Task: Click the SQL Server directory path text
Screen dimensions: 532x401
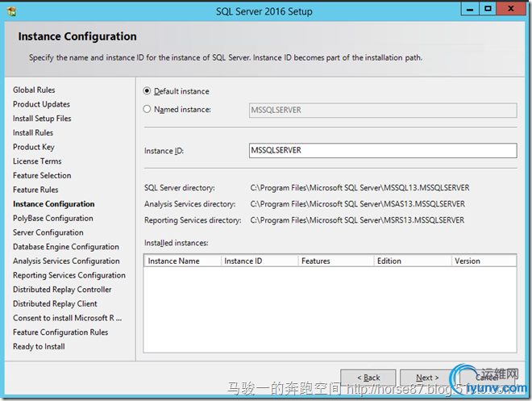Action: click(360, 188)
